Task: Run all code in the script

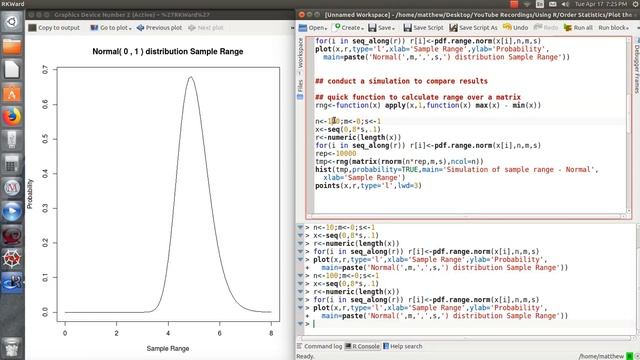Action: (578, 28)
